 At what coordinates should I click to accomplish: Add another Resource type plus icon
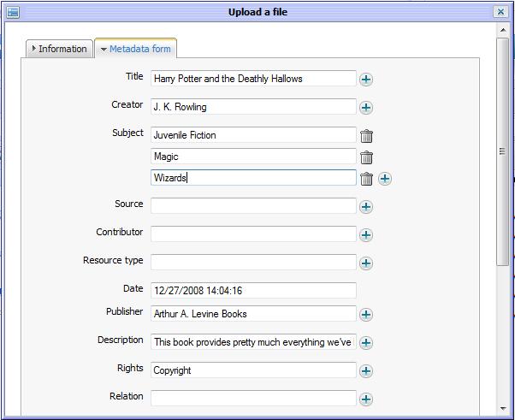(x=366, y=263)
